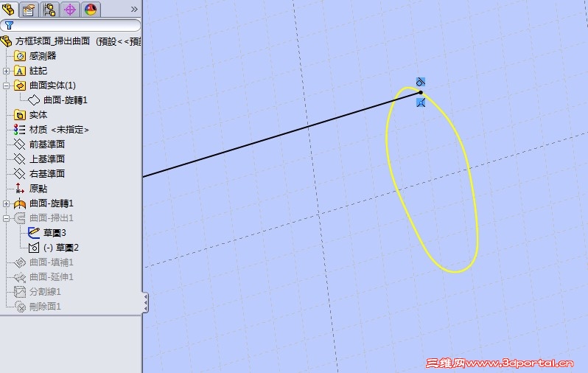
Task: Collapse the 曲面实体(1) folder
Action: (6, 86)
